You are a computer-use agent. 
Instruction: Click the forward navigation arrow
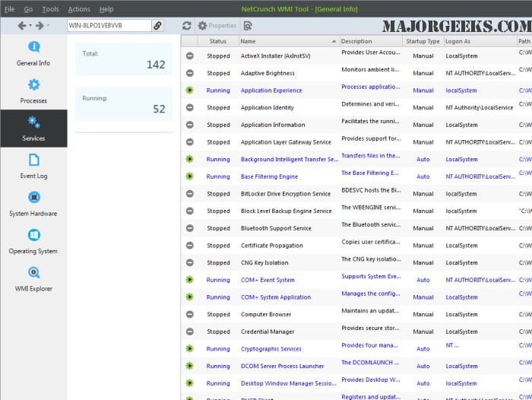coord(40,25)
